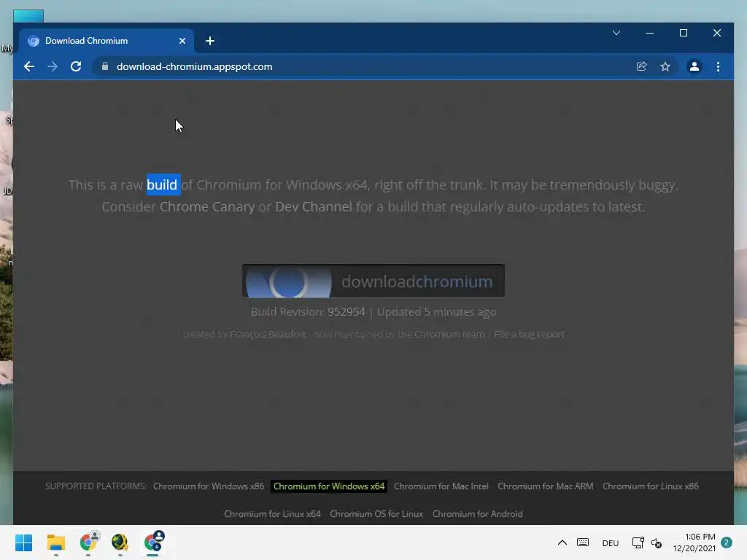Close the Download Chromium tab
The height and width of the screenshot is (560, 747).
pos(182,41)
